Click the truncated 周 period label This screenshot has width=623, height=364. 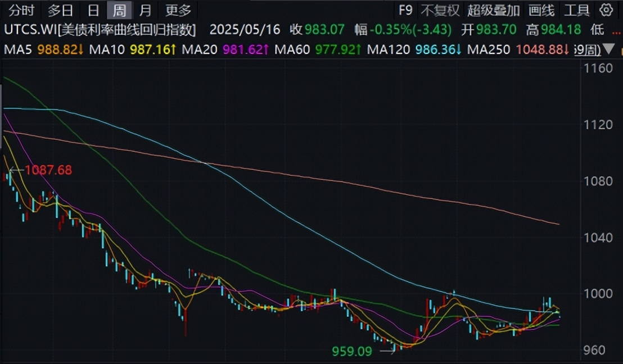pyautogui.click(x=587, y=49)
